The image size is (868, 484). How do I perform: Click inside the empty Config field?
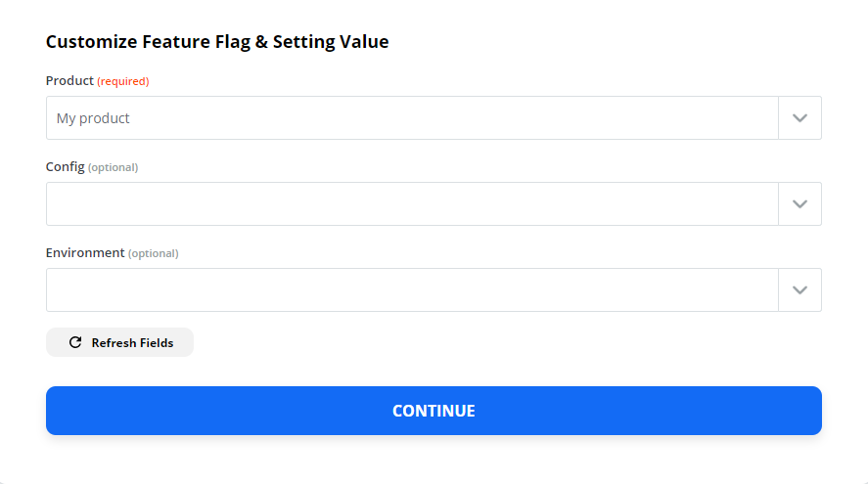click(411, 204)
